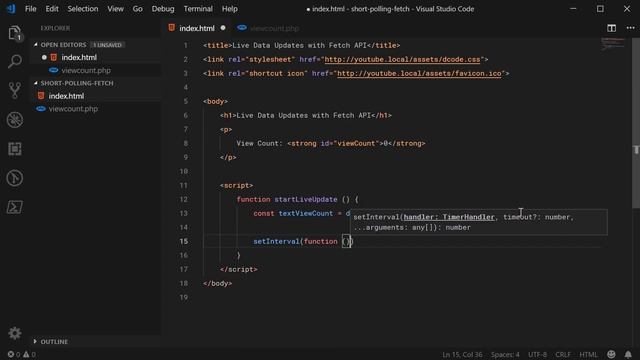
Task: Select viewcount.php under Open Editors
Action: [x=86, y=71]
